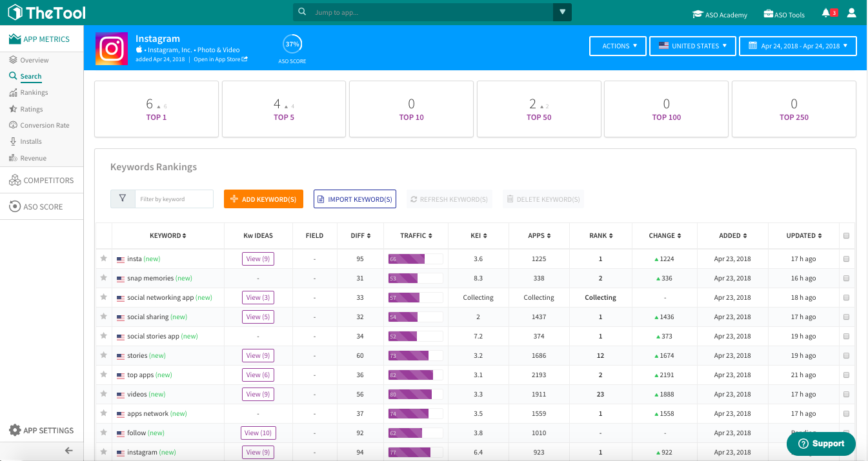Star the 'social networking app' keyword
The image size is (868, 461).
click(x=103, y=297)
